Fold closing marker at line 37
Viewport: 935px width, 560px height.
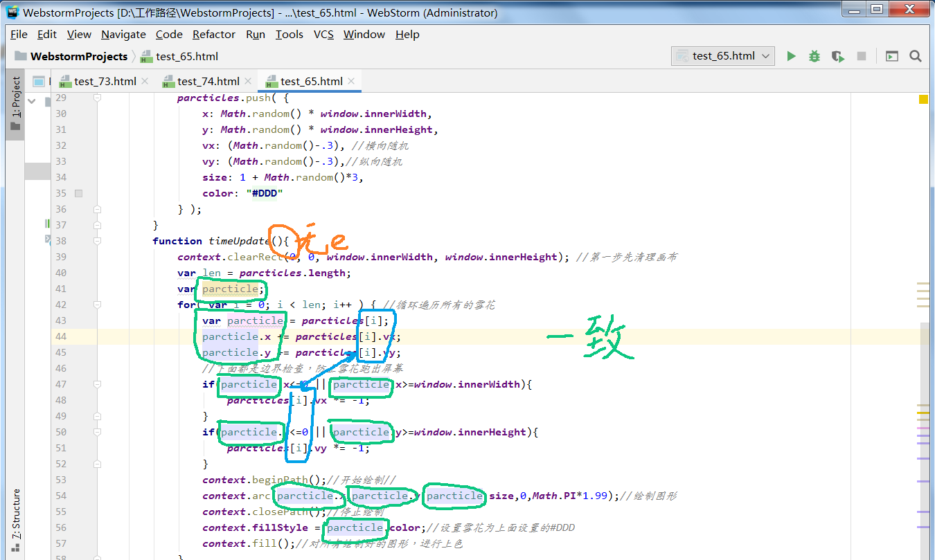coord(97,225)
